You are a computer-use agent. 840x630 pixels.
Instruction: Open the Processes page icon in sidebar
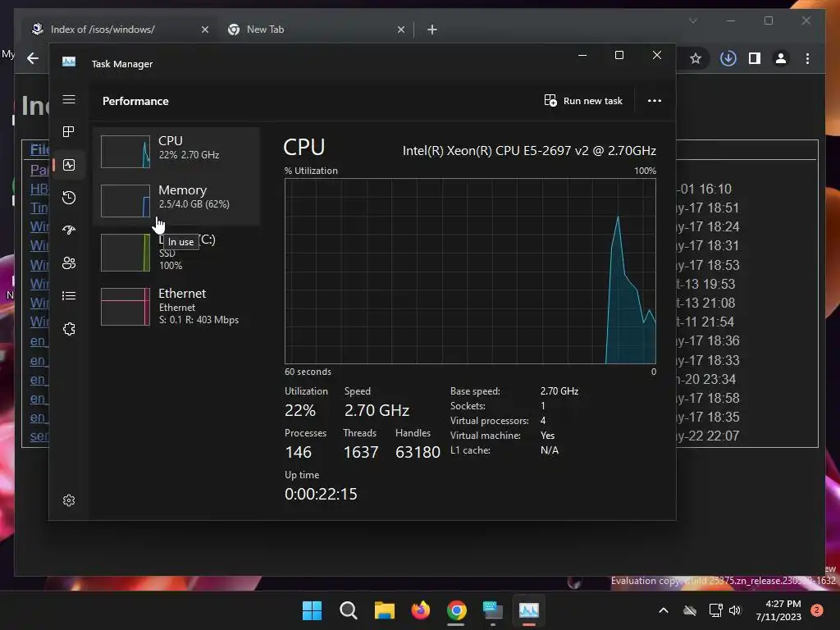click(69, 132)
